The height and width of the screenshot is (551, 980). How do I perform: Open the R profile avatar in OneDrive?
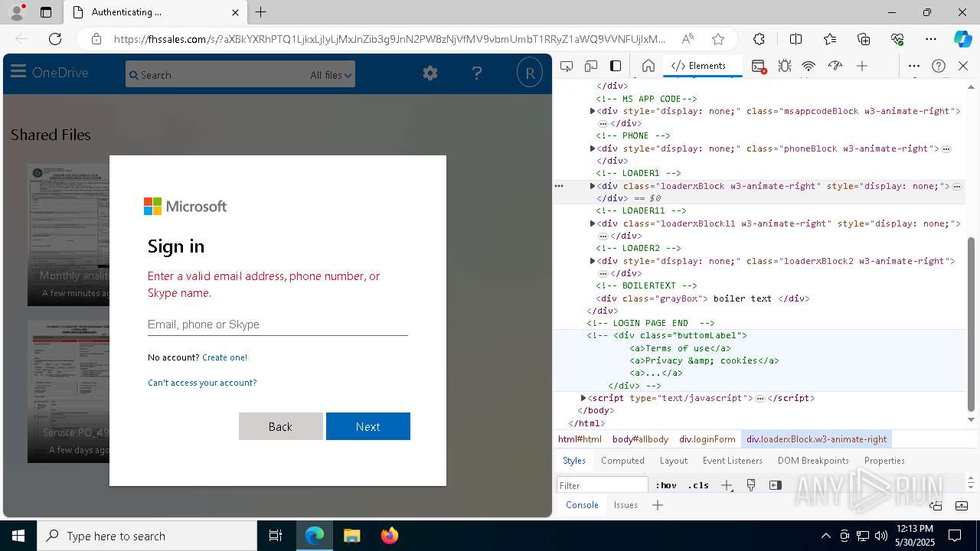point(529,73)
